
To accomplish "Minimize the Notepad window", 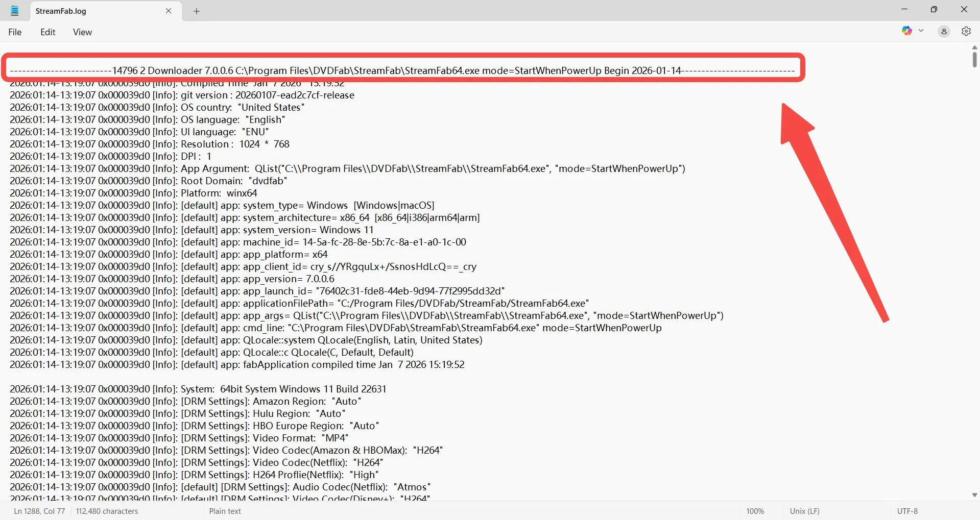I will [904, 10].
